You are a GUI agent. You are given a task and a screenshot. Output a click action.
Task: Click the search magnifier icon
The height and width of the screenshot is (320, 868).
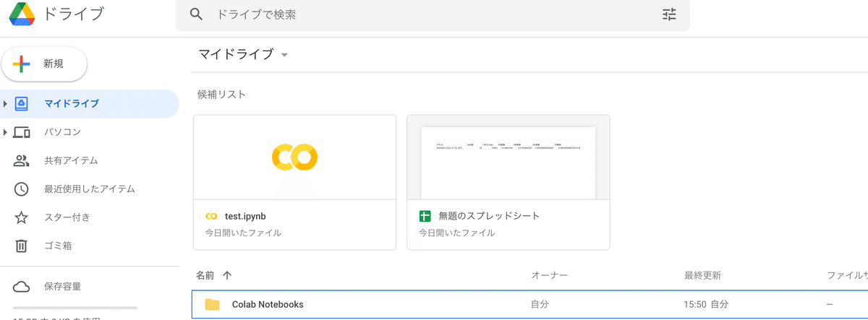tap(195, 14)
